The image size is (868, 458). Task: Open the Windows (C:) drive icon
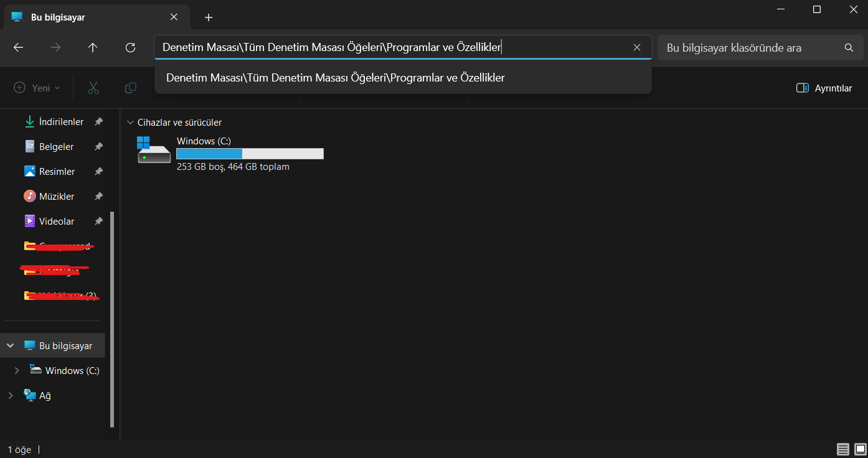153,150
